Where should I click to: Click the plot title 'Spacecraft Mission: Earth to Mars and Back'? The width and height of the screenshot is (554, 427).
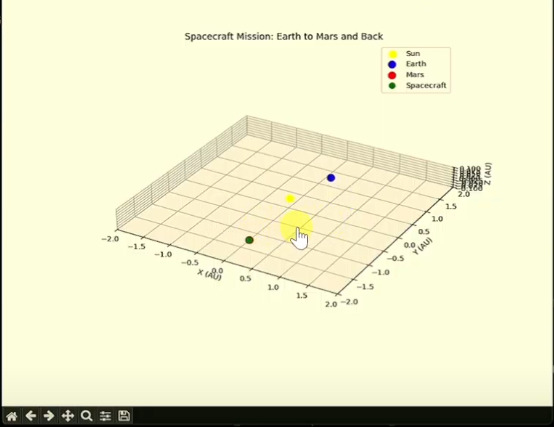click(x=284, y=37)
